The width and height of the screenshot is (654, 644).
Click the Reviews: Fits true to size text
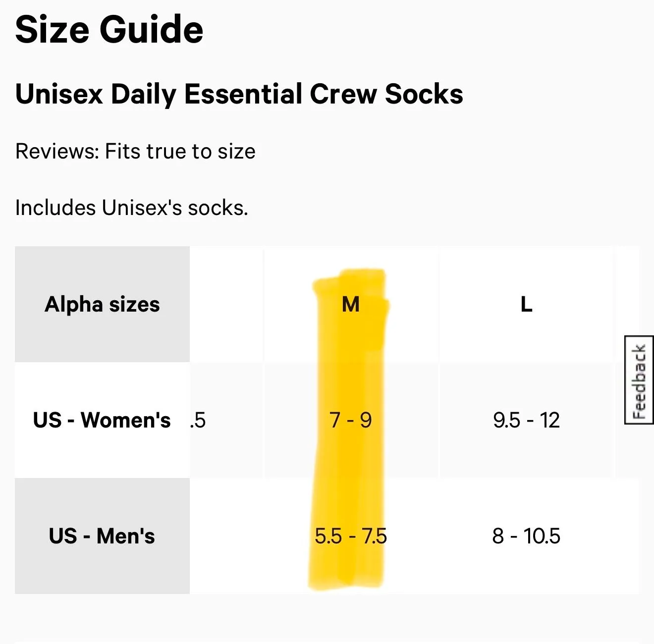click(135, 151)
